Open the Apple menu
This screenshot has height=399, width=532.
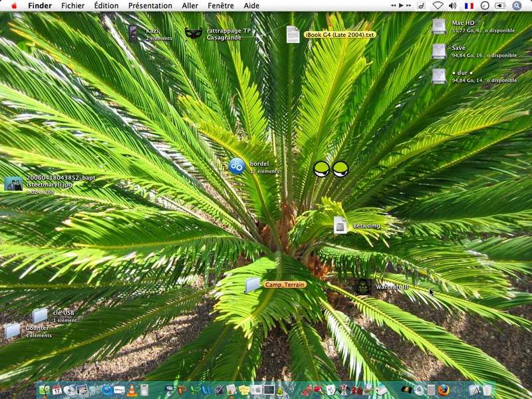click(14, 6)
